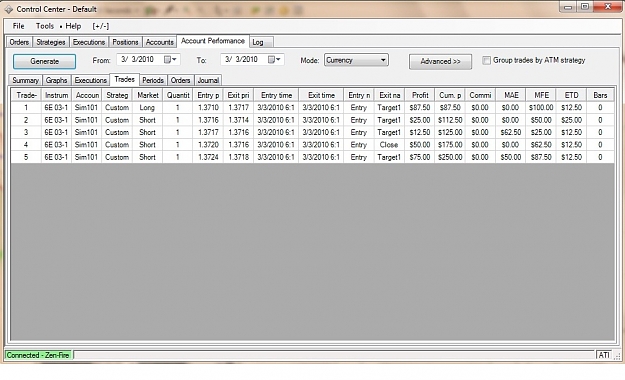Open the Executions sub-tab under Account Performance
This screenshot has height=380, width=625.
(90, 80)
